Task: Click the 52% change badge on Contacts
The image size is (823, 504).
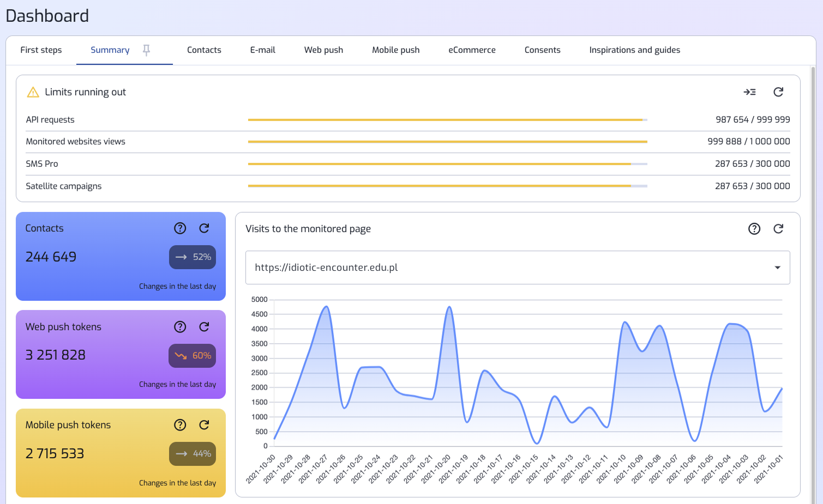Action: [x=193, y=257]
